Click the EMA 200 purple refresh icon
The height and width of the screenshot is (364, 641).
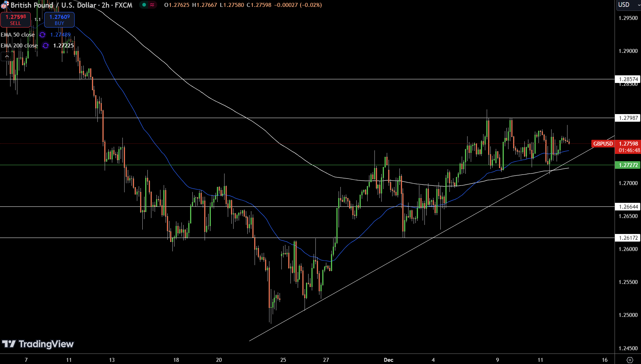tap(45, 46)
